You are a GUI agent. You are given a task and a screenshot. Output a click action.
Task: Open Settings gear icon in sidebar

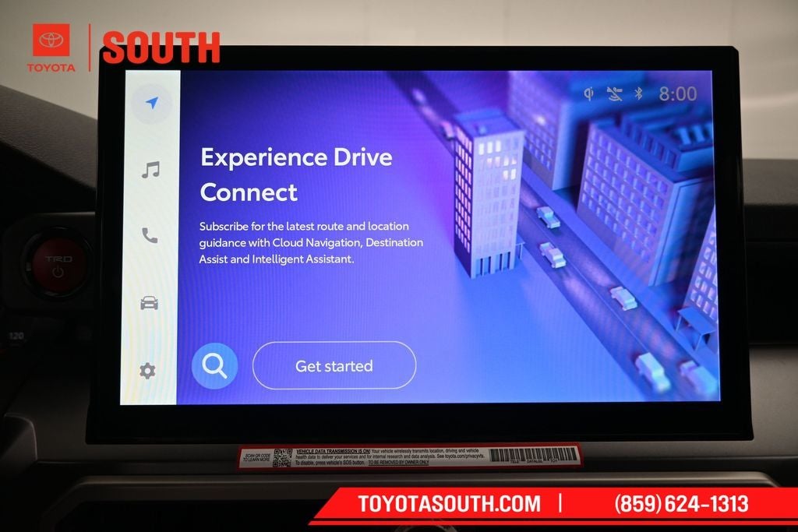(x=147, y=371)
